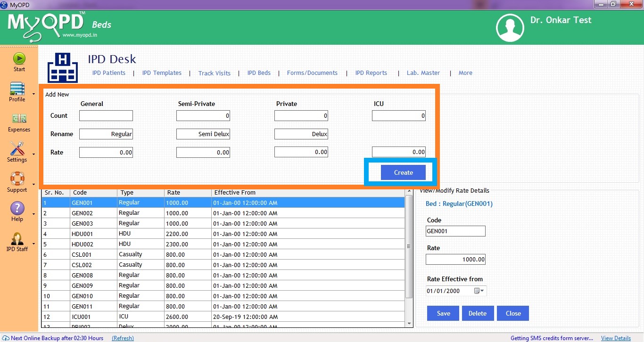Click the Start play icon in sidebar
This screenshot has height=342, width=644.
tap(19, 58)
